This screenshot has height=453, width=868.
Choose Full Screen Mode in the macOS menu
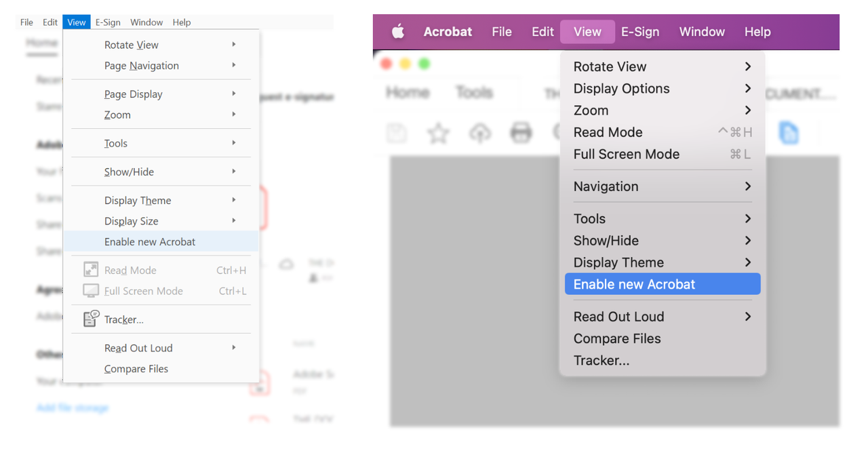coord(626,154)
